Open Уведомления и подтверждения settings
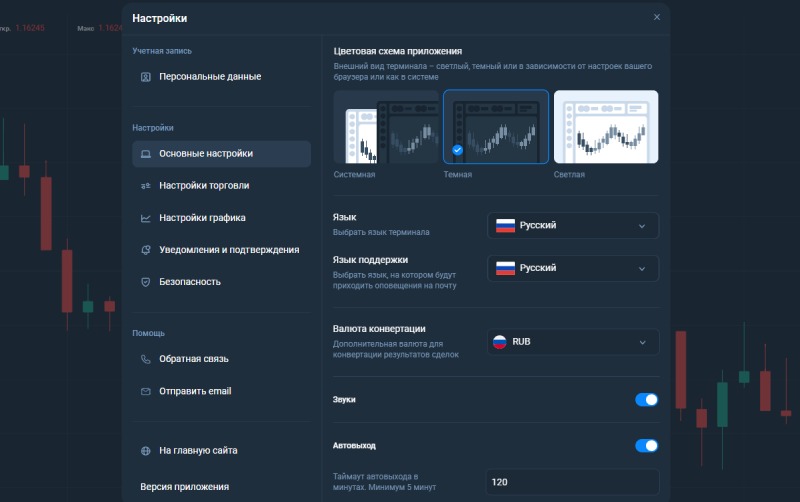 (221, 250)
